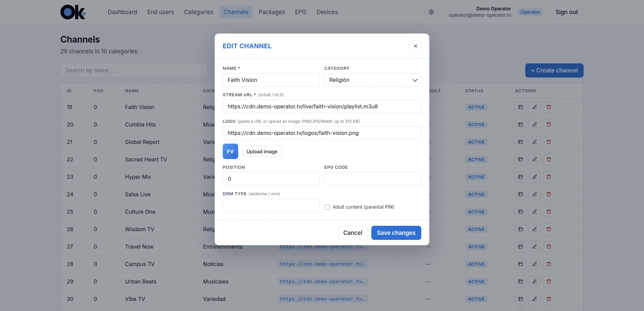Edit pencil icon for Wisdom TV row

[535, 229]
